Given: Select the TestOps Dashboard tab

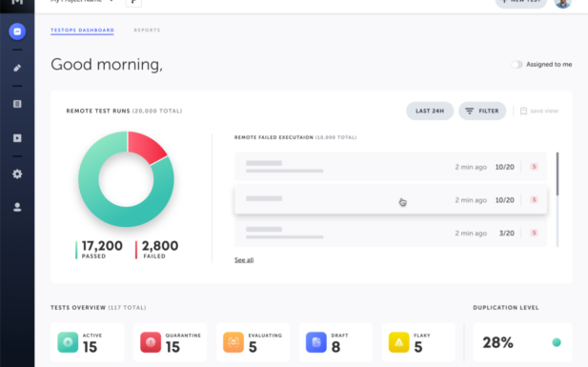Looking at the screenshot, I should (83, 30).
